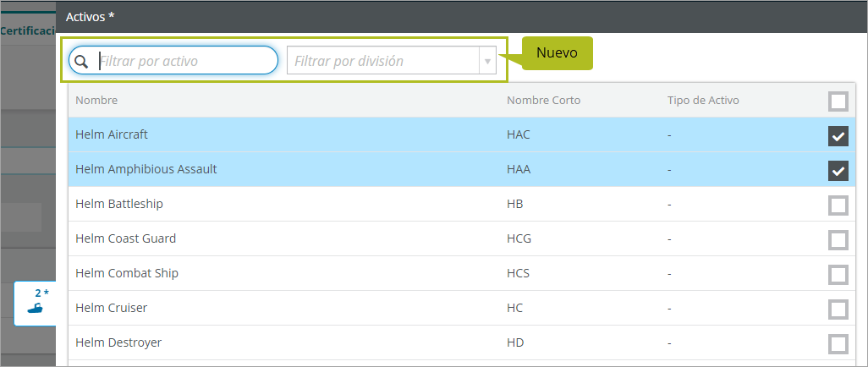Screen dimensions: 868x367
Task: Select the Helm Destroyer name
Action: pos(118,342)
